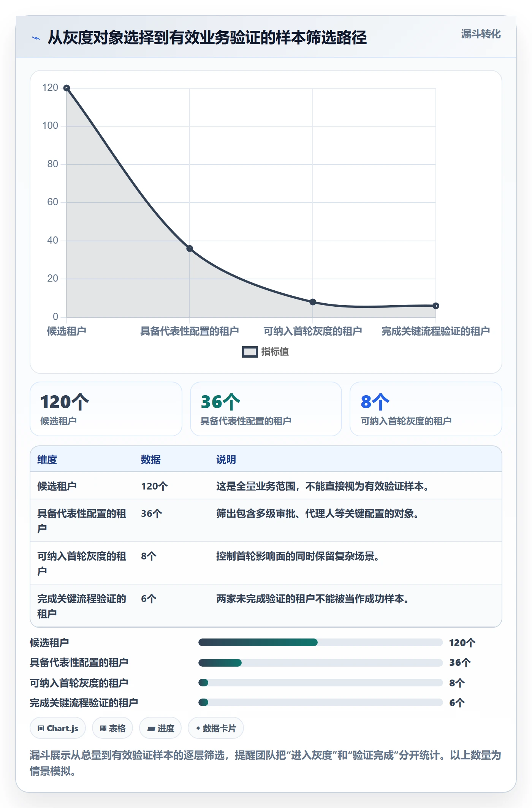
Task: Click the 表格 tag chip
Action: pos(112,728)
